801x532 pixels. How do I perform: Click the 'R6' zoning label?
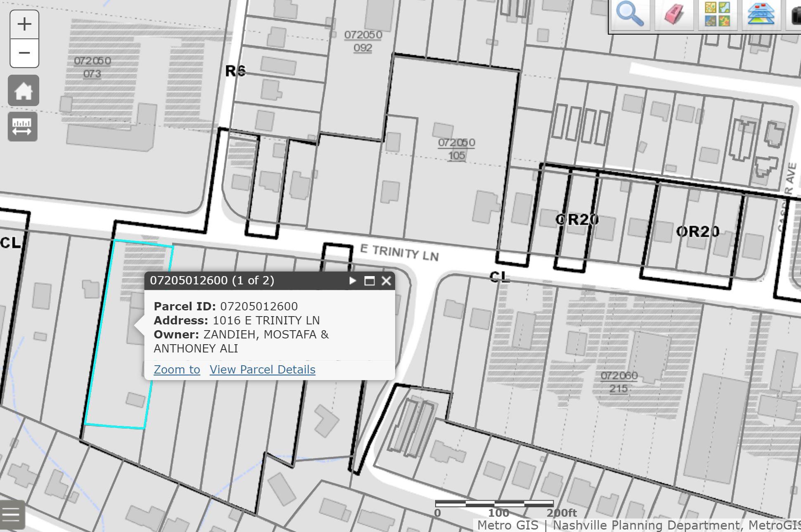(x=235, y=71)
